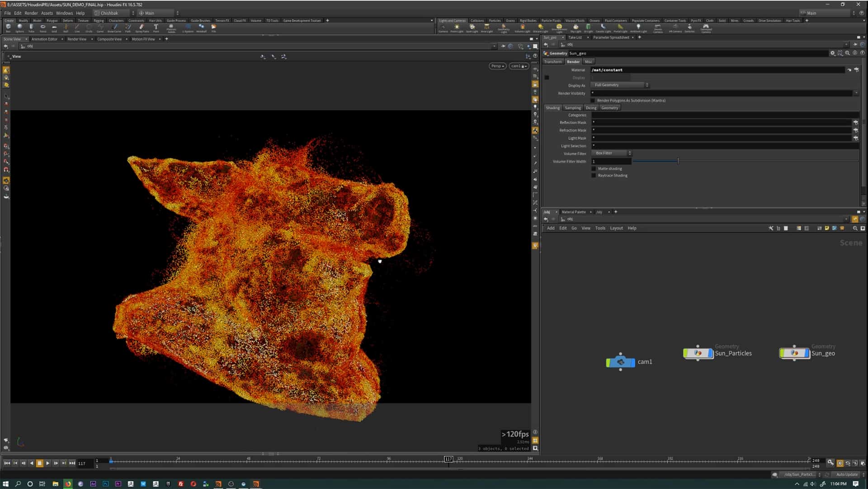The width and height of the screenshot is (868, 489).
Task: Click the Gamepad Camera shelf tool
Action: point(706,27)
